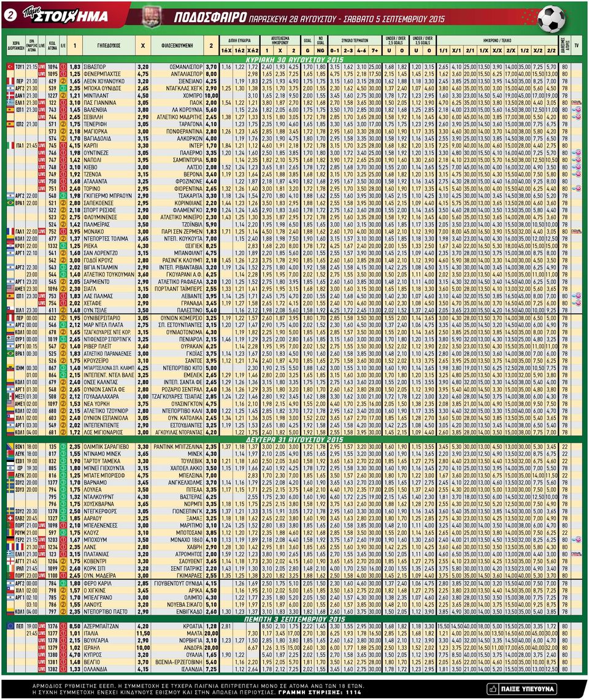Click the page number 2 badge
Image resolution: width=589 pixels, height=700 pixels.
click(10, 15)
